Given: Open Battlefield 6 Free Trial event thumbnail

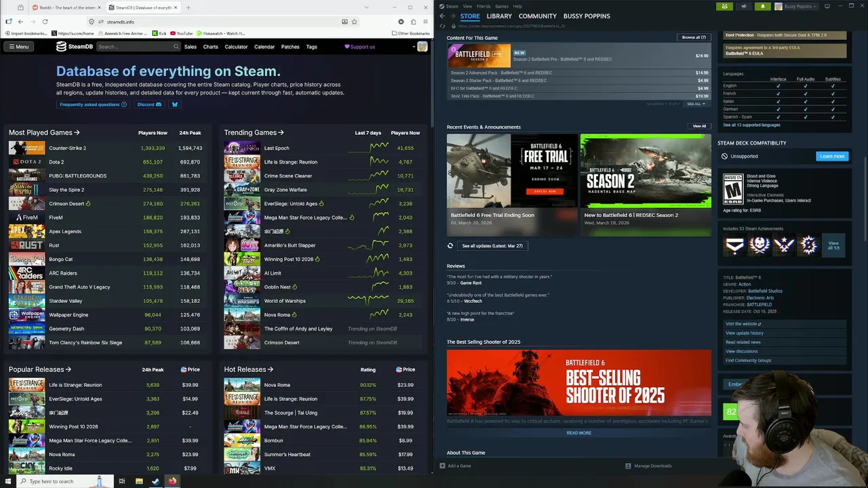Looking at the screenshot, I should point(512,170).
